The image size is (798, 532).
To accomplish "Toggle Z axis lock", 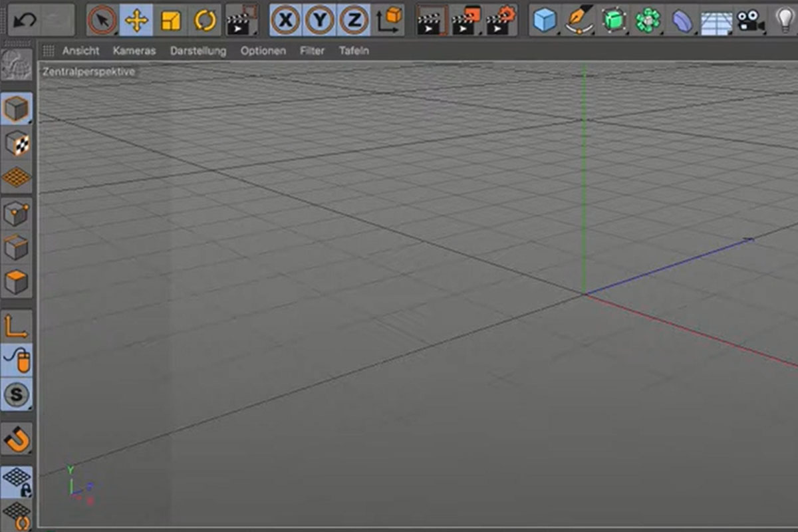I will pos(354,21).
